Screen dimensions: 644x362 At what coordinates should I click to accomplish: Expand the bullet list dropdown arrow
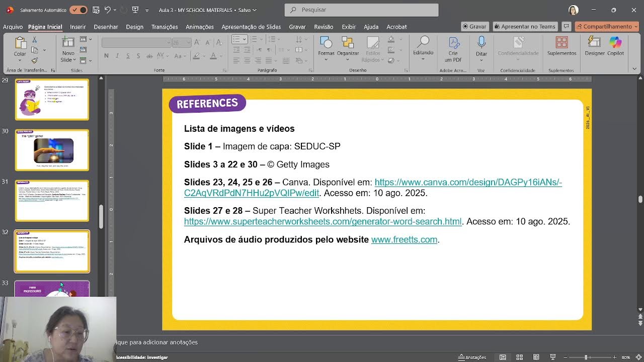(244, 39)
